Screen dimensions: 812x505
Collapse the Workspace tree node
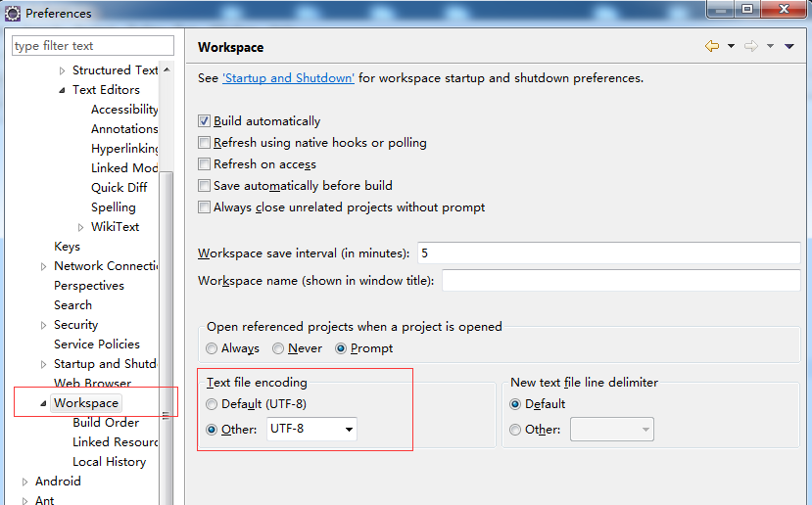click(43, 403)
